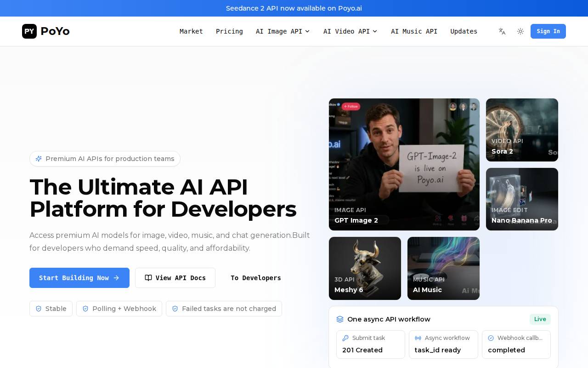Click the completed status value
588x368 pixels.
(x=506, y=350)
